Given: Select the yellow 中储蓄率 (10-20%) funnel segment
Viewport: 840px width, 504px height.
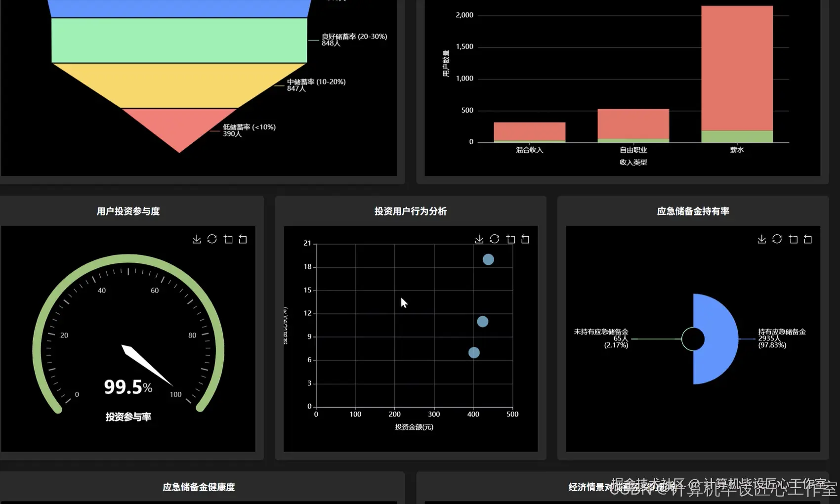Looking at the screenshot, I should 179,85.
